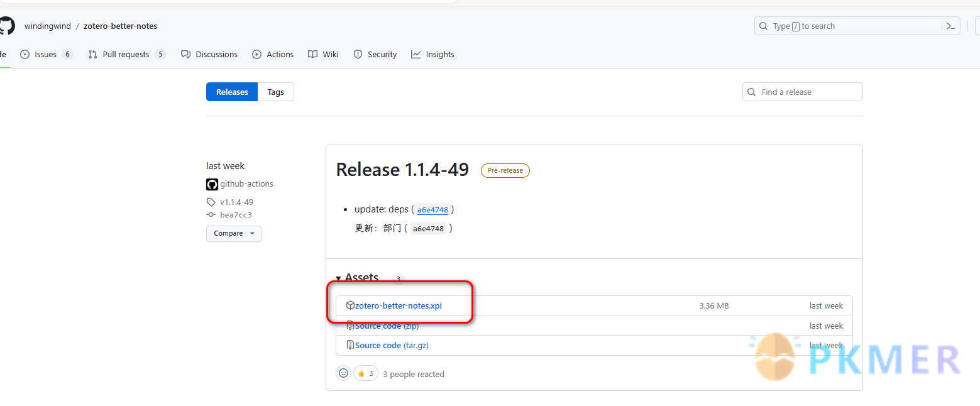Open the Security tab

pyautogui.click(x=375, y=54)
